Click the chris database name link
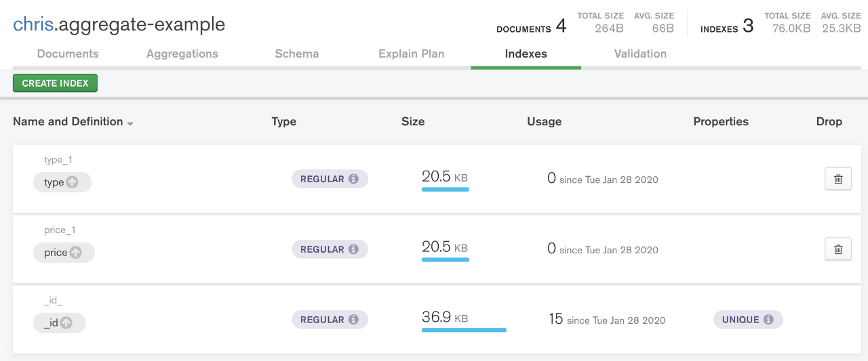Image resolution: width=868 pixels, height=361 pixels. click(x=33, y=24)
